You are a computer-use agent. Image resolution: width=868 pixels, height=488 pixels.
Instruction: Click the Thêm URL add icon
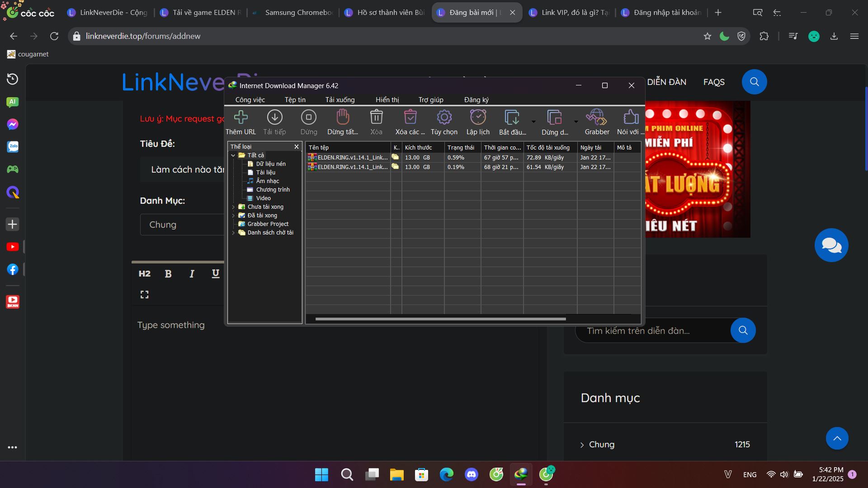[241, 117]
